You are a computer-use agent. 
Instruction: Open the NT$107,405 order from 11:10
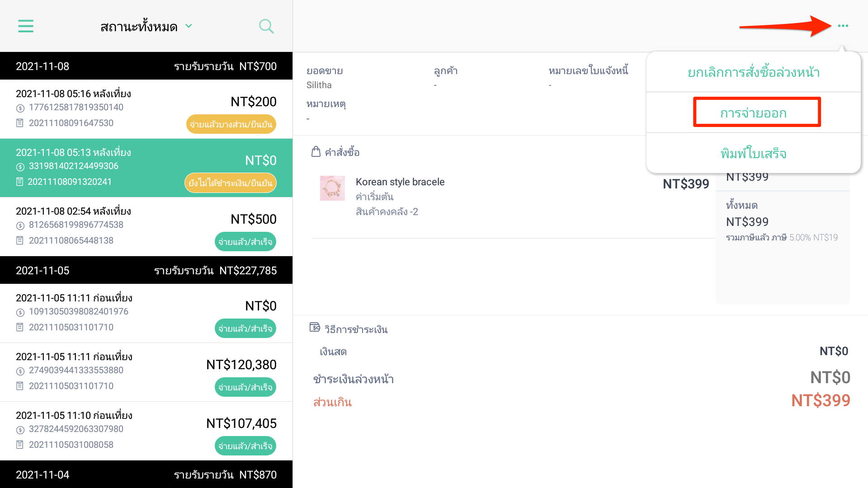coord(146,431)
